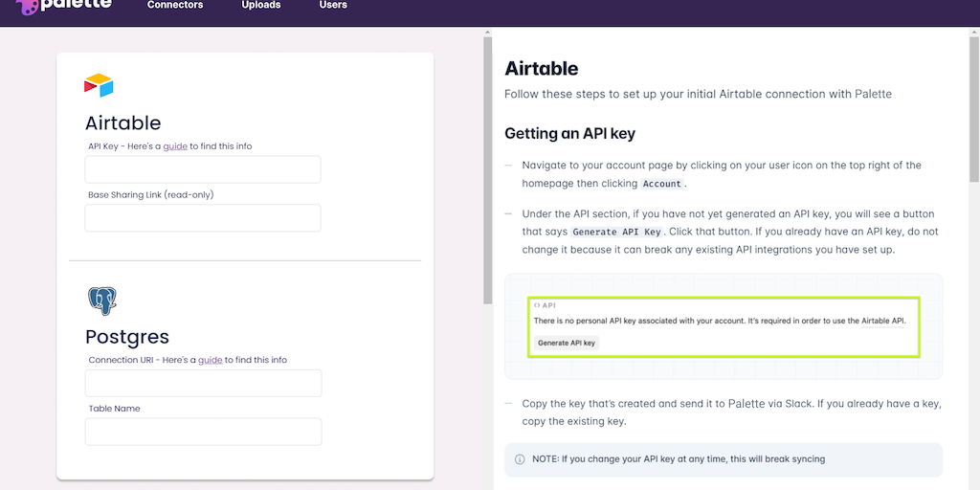The width and height of the screenshot is (980, 490).
Task: Open the Postgres connection URI guide link
Action: click(210, 360)
